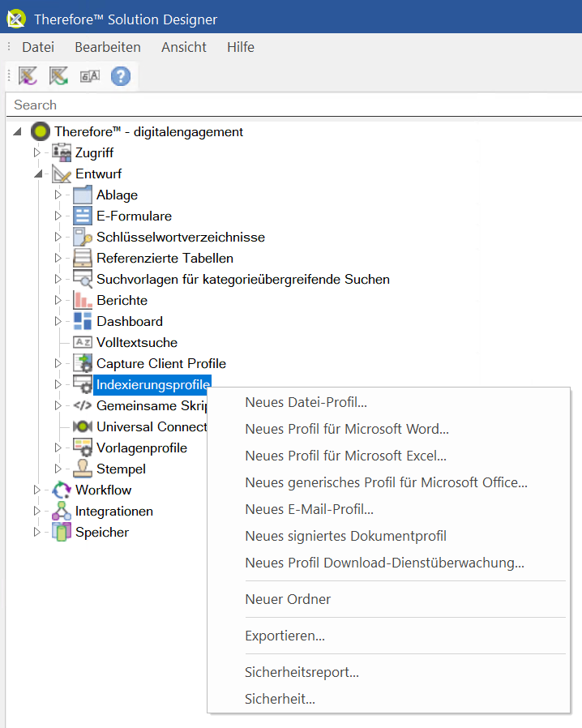
Task: Click the Stempel stamp icon
Action: click(x=83, y=469)
